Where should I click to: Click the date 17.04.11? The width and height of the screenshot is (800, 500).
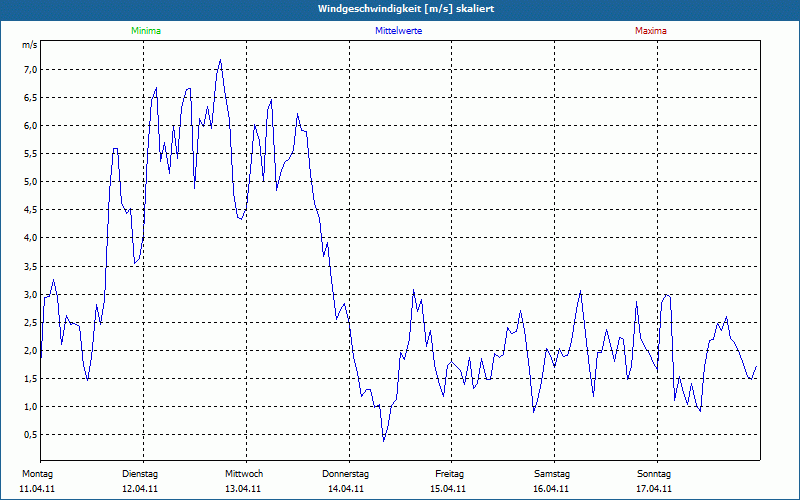[654, 489]
